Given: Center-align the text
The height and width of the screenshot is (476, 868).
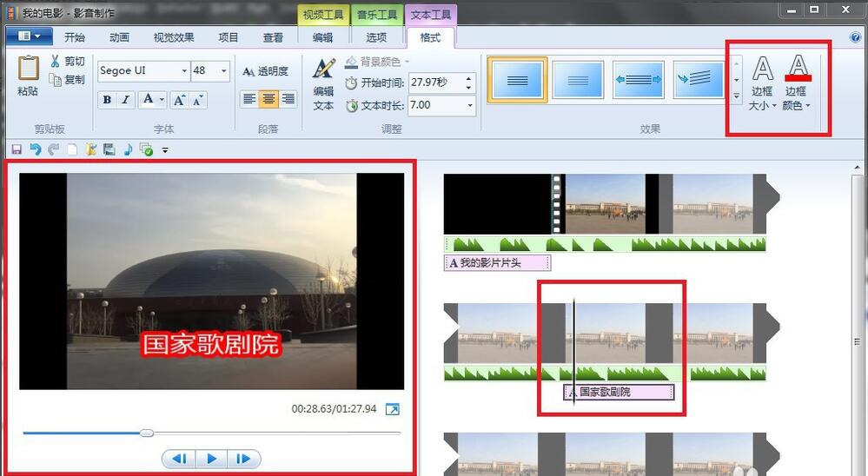Looking at the screenshot, I should tap(268, 99).
